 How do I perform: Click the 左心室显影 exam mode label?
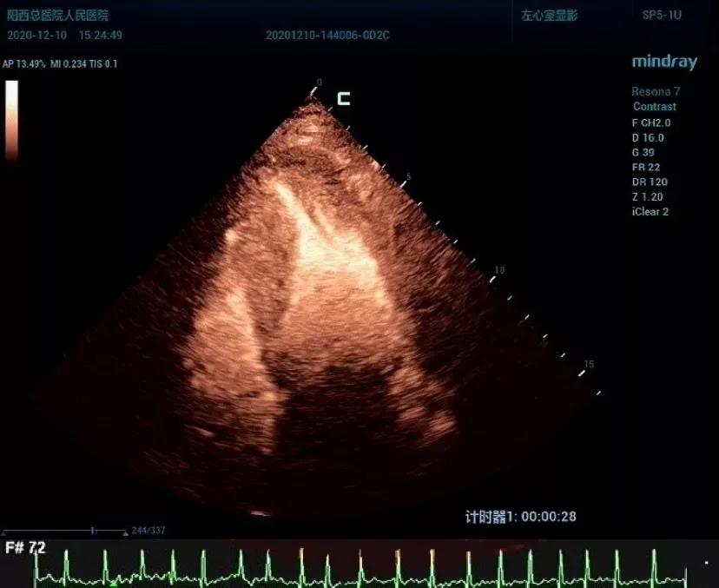550,16
